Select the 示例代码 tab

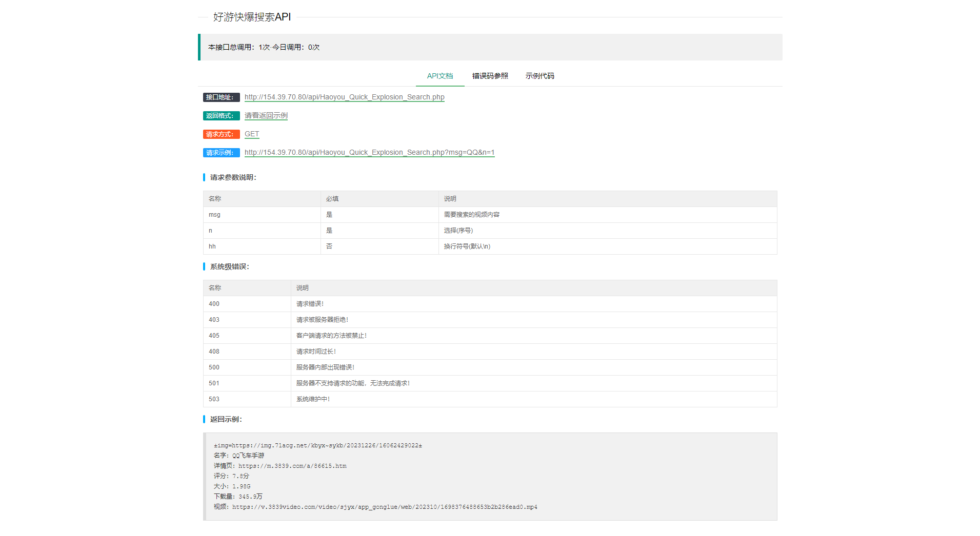coord(539,76)
